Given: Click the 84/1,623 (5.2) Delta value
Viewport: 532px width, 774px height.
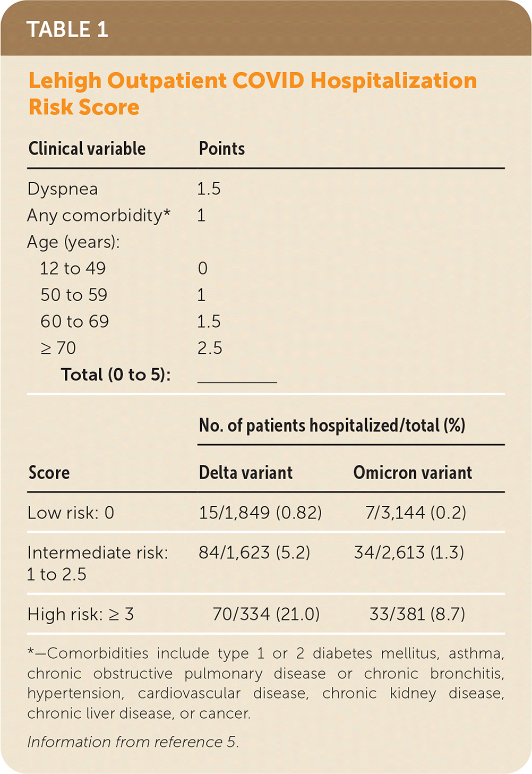Looking at the screenshot, I should tap(254, 553).
